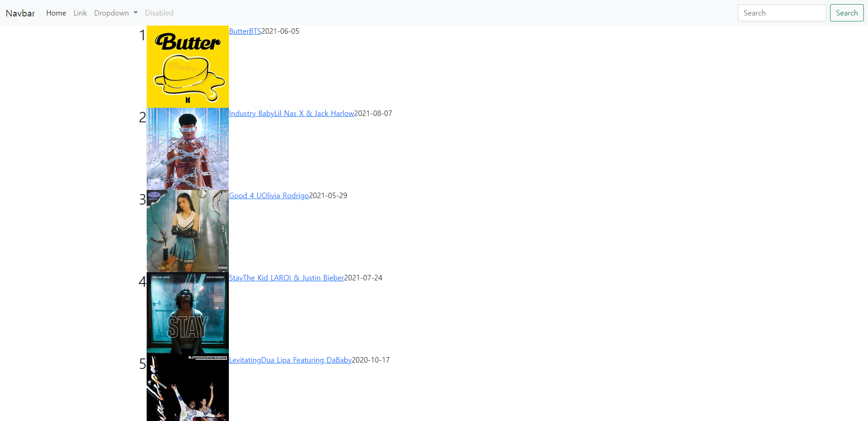Click the date 2020-10-17
Screen dimensions: 868x421
click(371, 360)
